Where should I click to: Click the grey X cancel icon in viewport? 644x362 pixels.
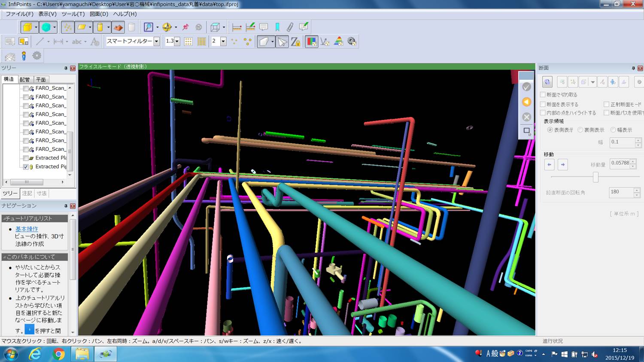(x=526, y=117)
